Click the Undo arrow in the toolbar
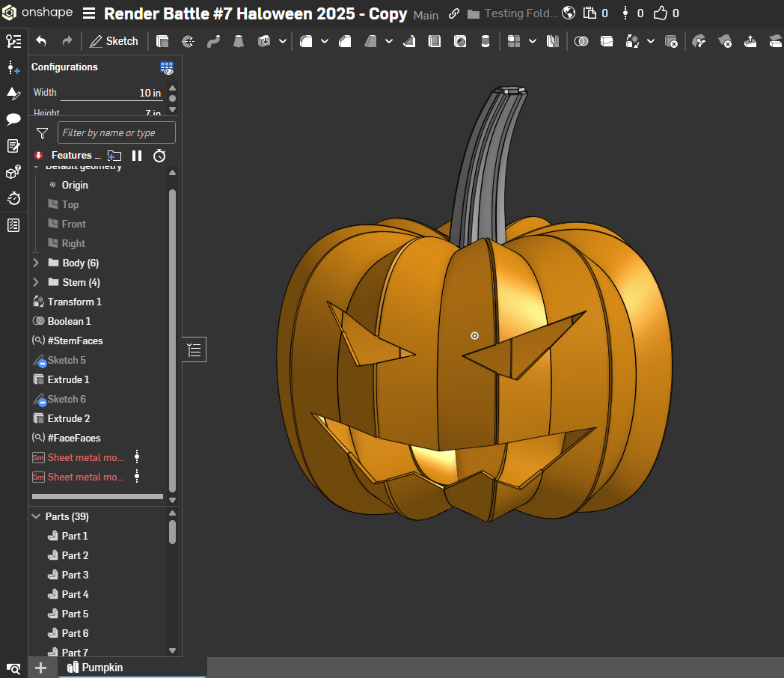Image resolution: width=784 pixels, height=678 pixels. tap(41, 41)
